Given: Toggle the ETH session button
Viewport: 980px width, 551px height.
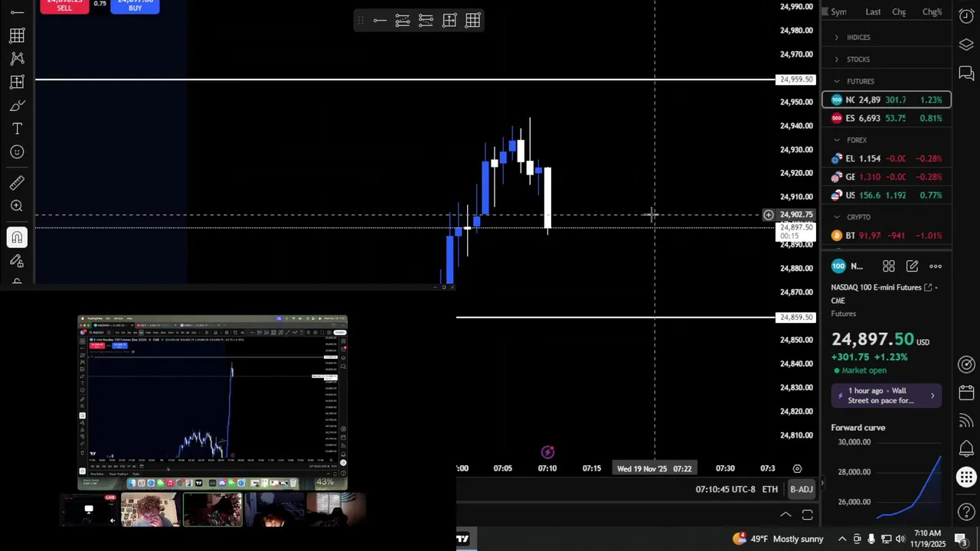Looking at the screenshot, I should coord(769,489).
